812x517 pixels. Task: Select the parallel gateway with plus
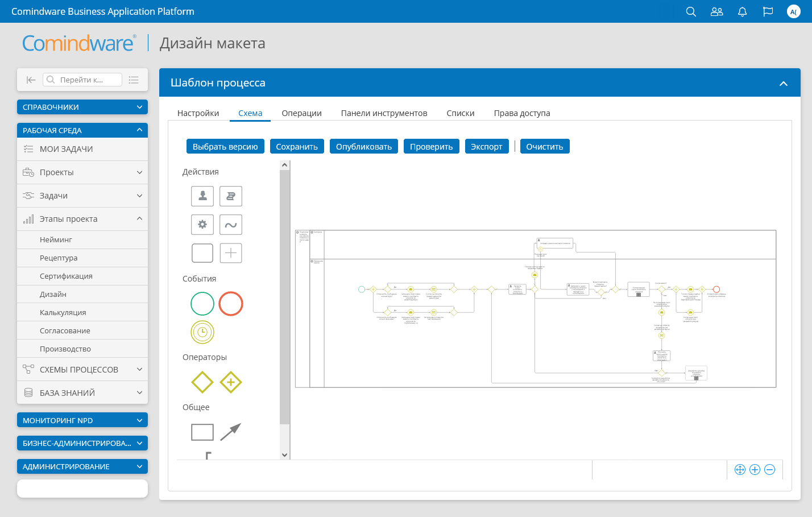click(x=231, y=382)
